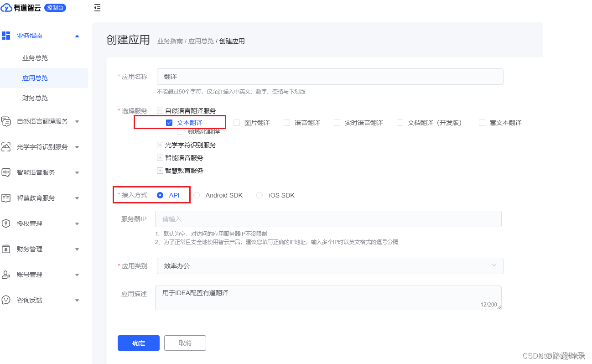The height and width of the screenshot is (364, 592).
Task: Check the 领域化翻译 checkbox
Action: 180,132
